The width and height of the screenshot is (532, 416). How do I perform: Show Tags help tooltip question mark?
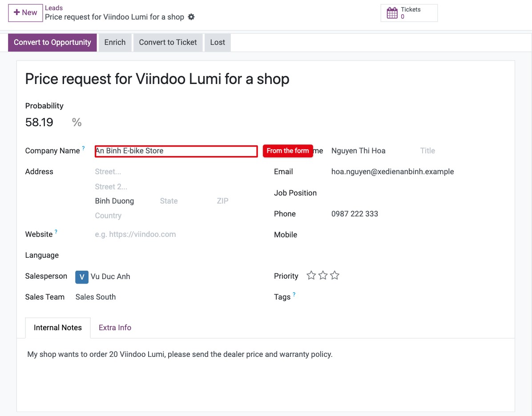294,294
